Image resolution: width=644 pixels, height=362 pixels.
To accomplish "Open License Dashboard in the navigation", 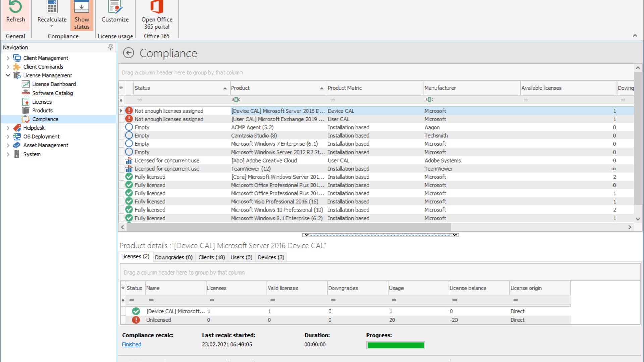I will [x=54, y=84].
